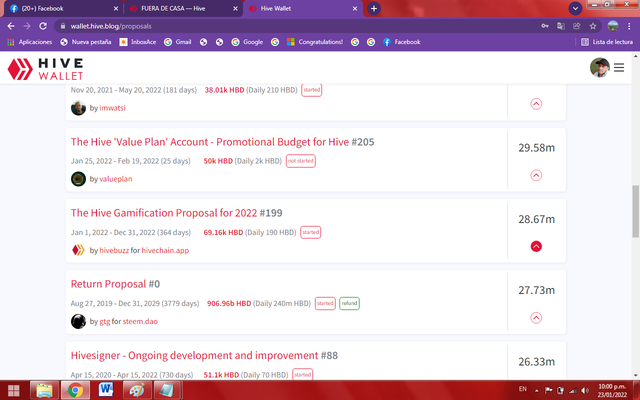Viewport: 640px width, 400px height.
Task: Open the Aplicaciones bookmarks shortcut
Action: (x=30, y=42)
